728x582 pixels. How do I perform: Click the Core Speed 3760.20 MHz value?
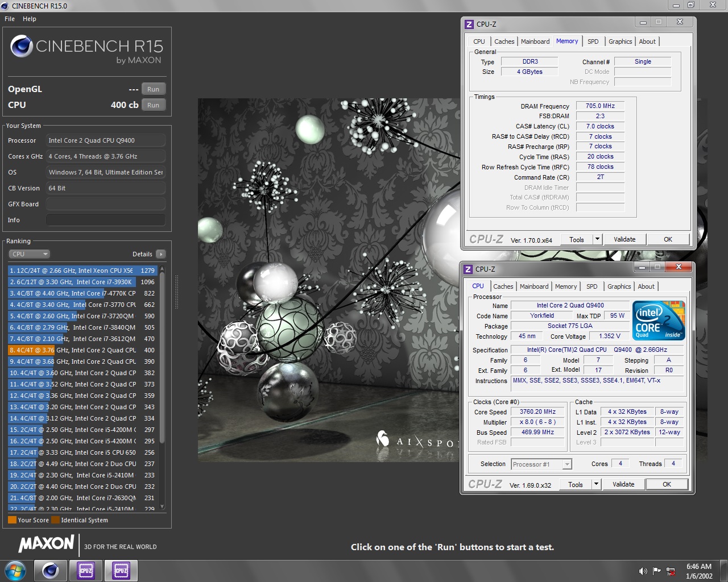click(537, 412)
